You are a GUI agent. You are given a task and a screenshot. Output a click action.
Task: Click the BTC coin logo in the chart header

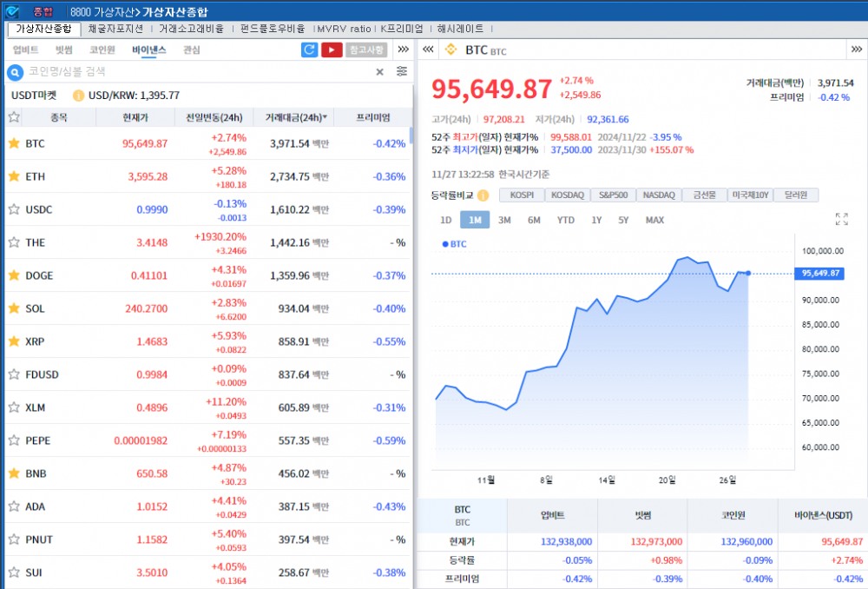tap(451, 50)
